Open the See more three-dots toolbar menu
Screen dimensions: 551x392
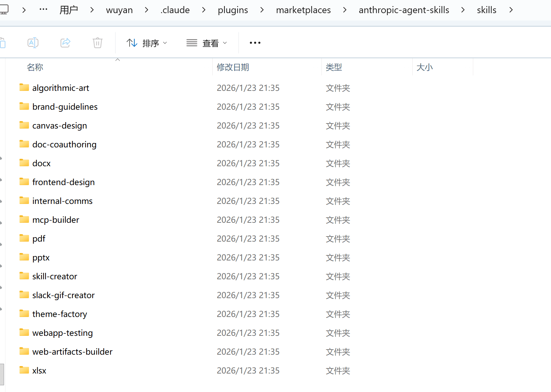255,43
